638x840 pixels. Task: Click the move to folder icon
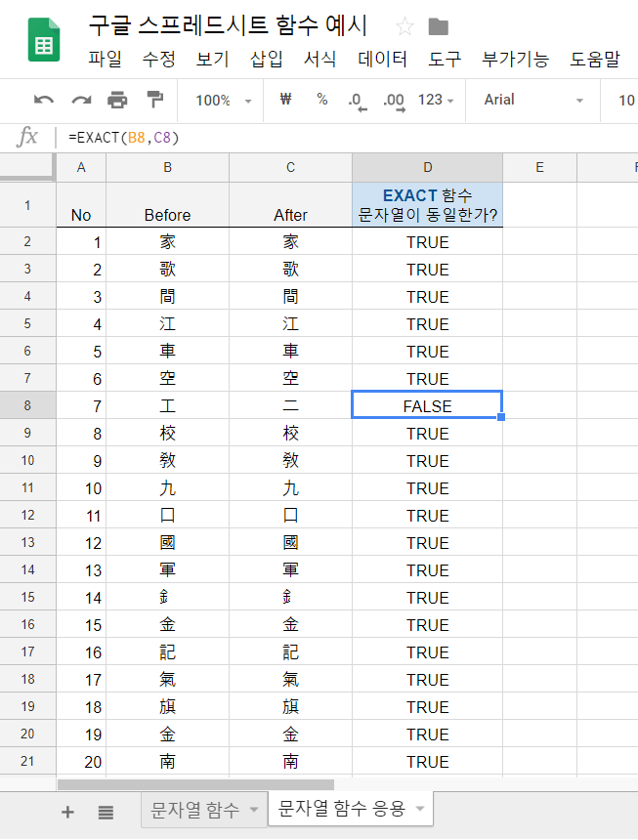click(439, 26)
